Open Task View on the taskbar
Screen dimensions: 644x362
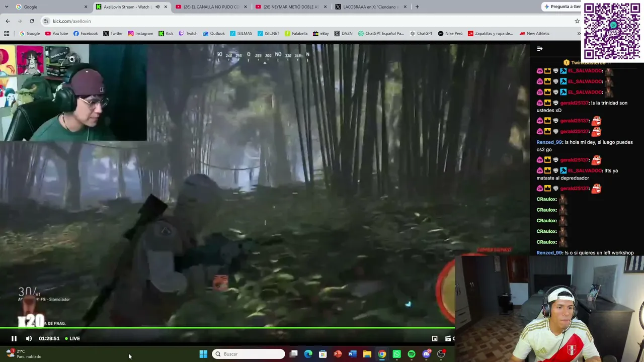click(294, 354)
